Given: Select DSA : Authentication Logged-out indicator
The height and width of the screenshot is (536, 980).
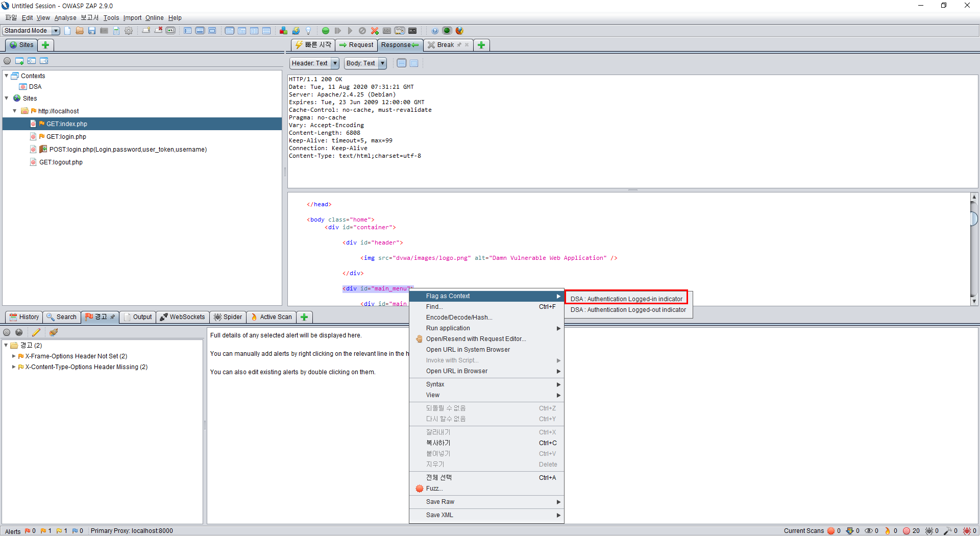Looking at the screenshot, I should tap(628, 310).
